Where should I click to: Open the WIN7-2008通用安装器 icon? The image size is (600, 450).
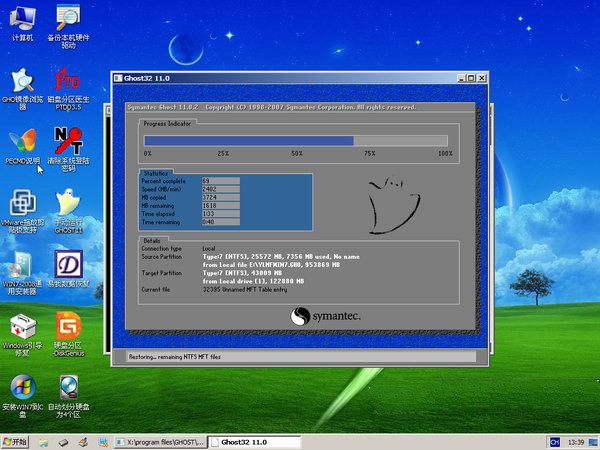[x=22, y=264]
